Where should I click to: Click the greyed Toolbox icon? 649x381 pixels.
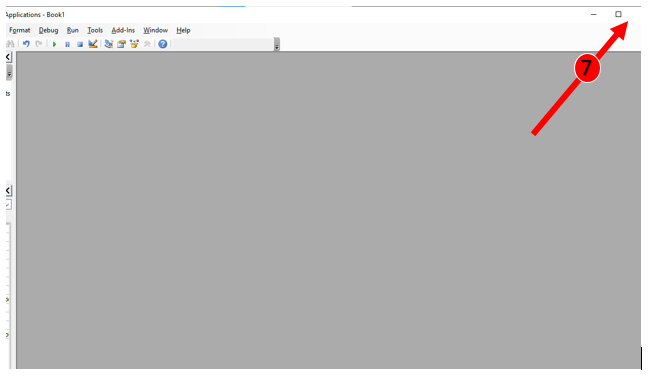[147, 44]
